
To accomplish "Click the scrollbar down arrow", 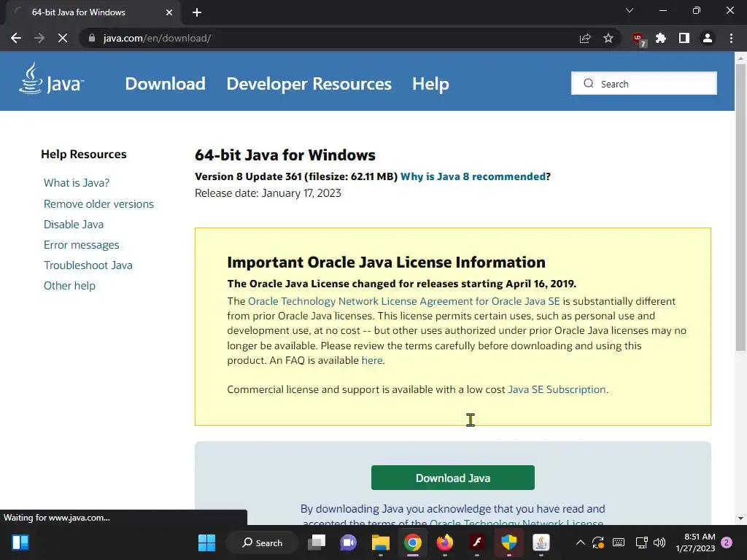I will click(740, 518).
